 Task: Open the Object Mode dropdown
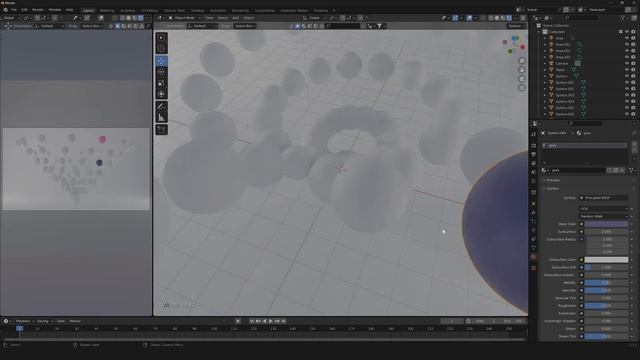[x=184, y=18]
